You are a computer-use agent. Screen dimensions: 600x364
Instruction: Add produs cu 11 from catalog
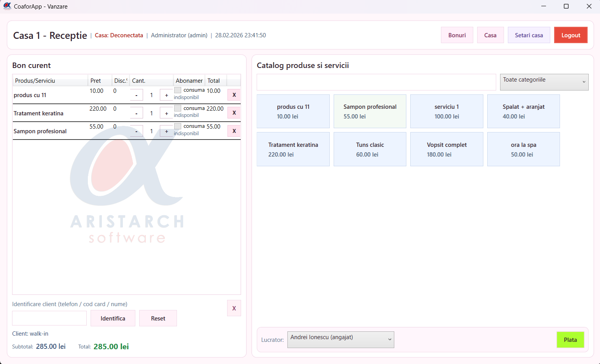tap(293, 111)
